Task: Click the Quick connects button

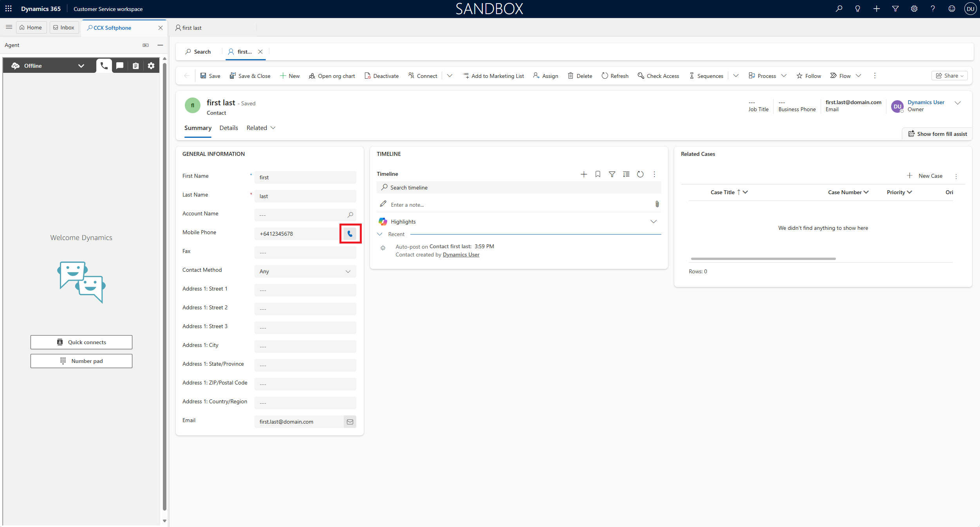Action: tap(81, 342)
